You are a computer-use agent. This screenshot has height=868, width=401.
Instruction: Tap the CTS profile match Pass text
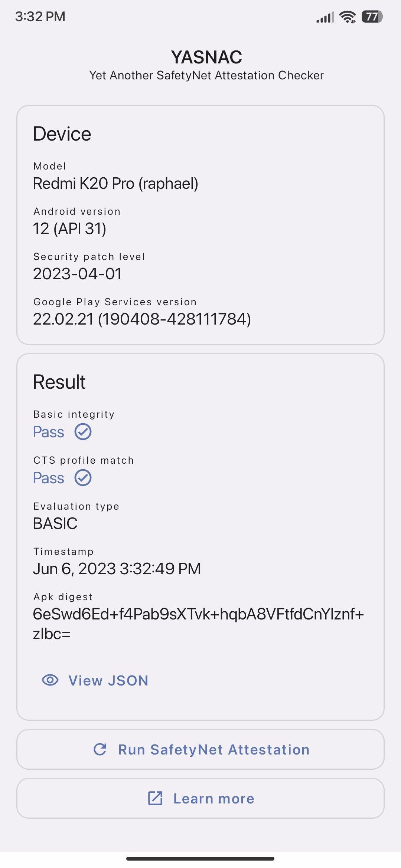point(48,478)
